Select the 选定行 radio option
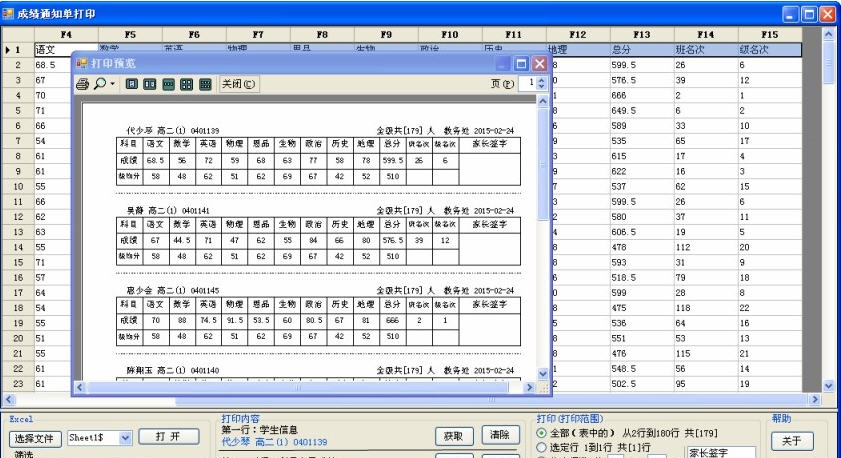This screenshot has height=458, width=841. tap(542, 447)
